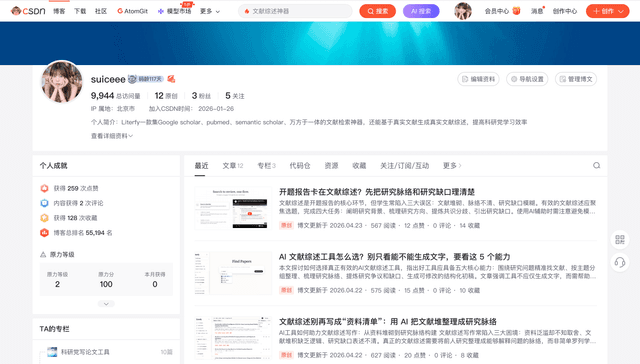The width and height of the screenshot is (640, 364).
Task: Open the user avatar in the header
Action: pyautogui.click(x=463, y=11)
